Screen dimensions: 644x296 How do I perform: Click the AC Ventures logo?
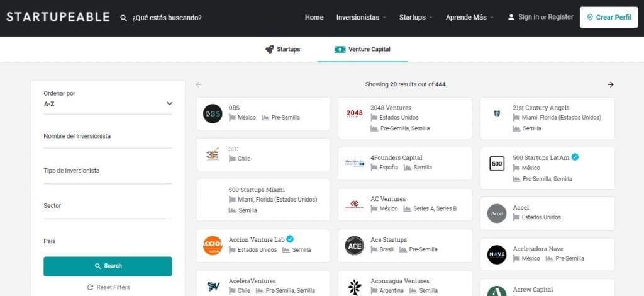[x=355, y=204]
